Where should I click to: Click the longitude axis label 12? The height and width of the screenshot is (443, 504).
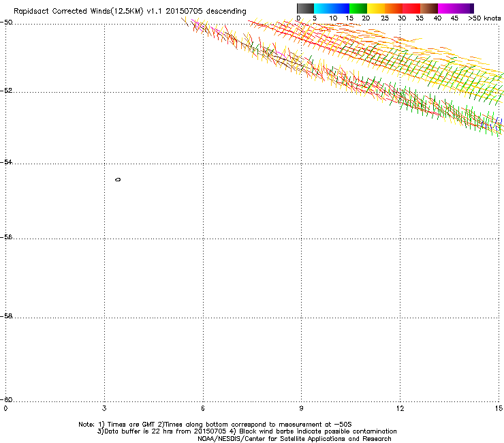coord(400,408)
